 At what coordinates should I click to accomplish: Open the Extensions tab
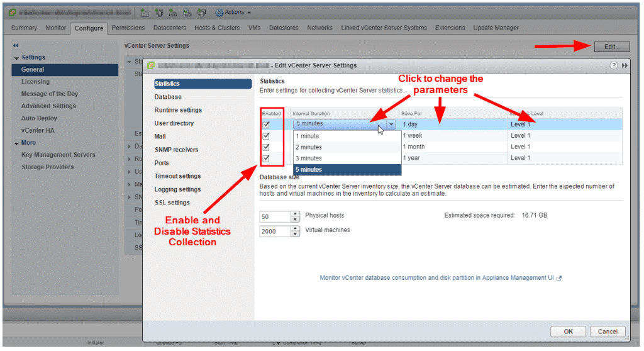pos(450,28)
